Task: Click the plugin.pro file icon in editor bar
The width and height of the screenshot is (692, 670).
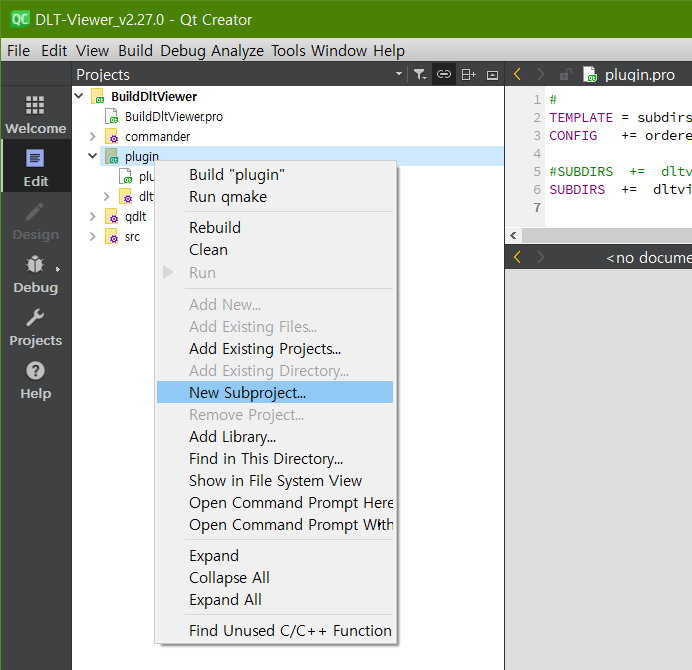Action: click(x=590, y=74)
